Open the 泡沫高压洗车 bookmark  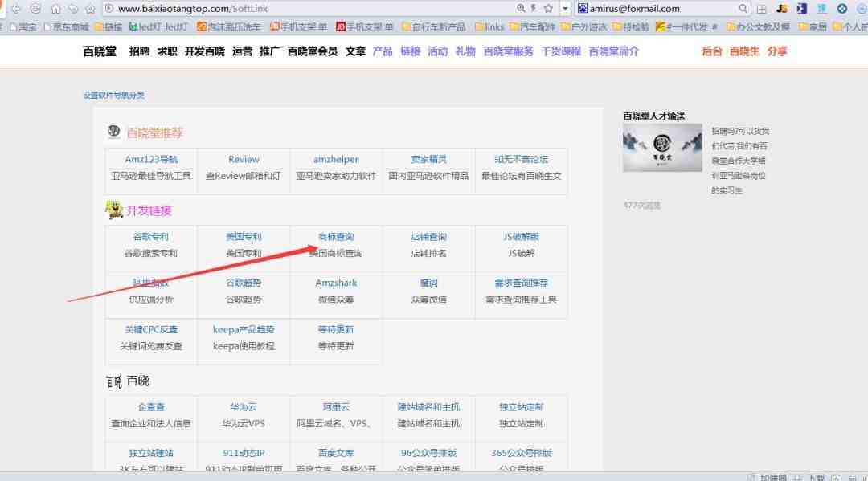pyautogui.click(x=228, y=26)
